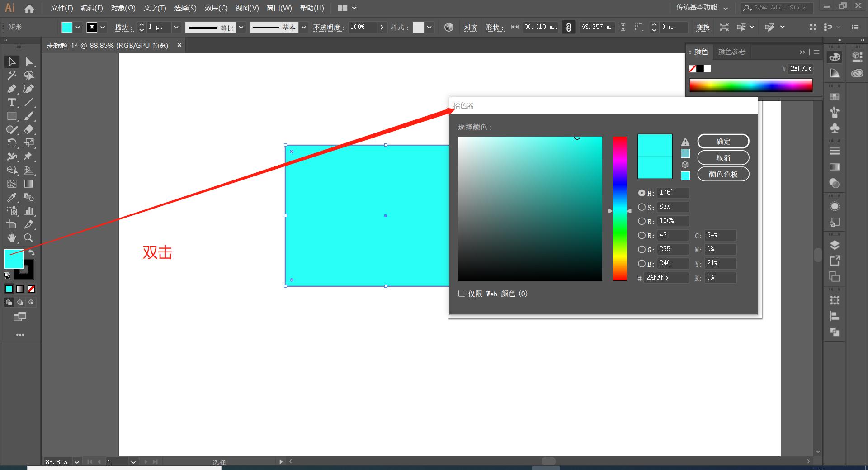Pick the Lasso tool

point(29,75)
